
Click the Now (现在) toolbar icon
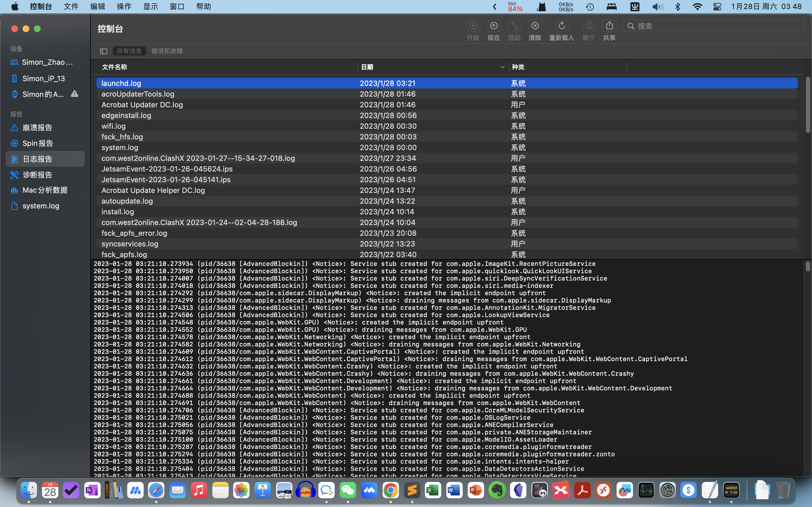[x=494, y=26]
